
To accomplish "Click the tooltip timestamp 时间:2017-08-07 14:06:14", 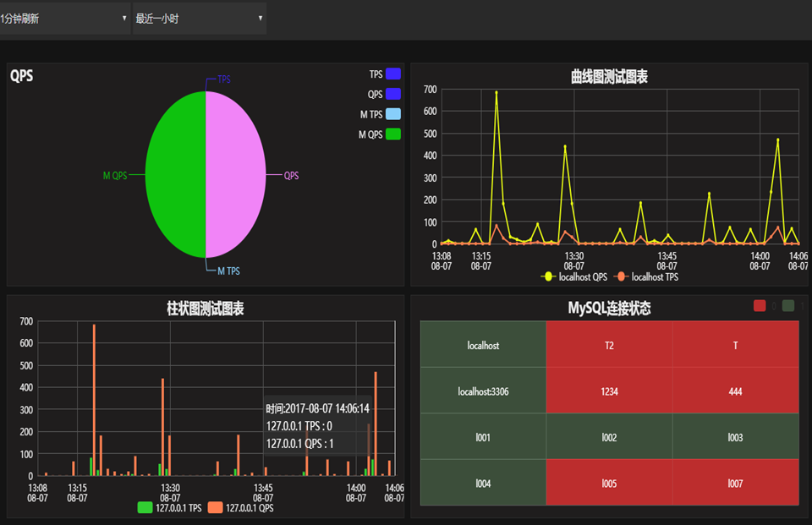I will click(318, 408).
